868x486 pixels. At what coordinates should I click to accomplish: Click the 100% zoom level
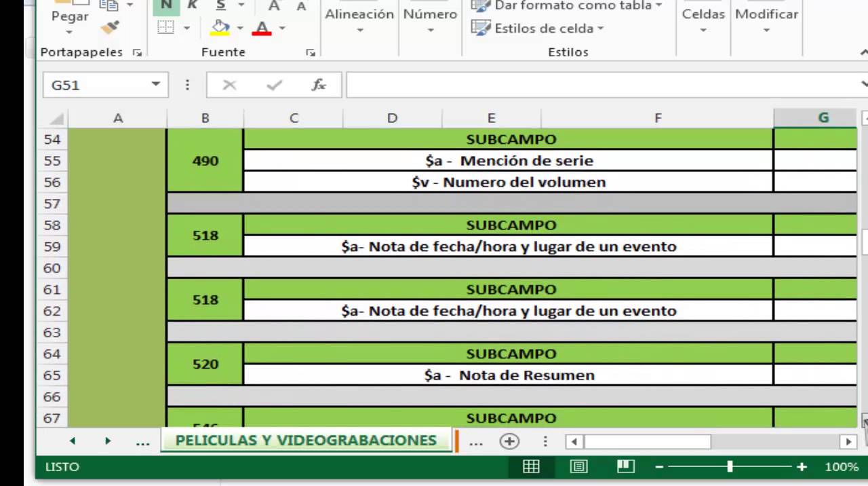point(842,467)
